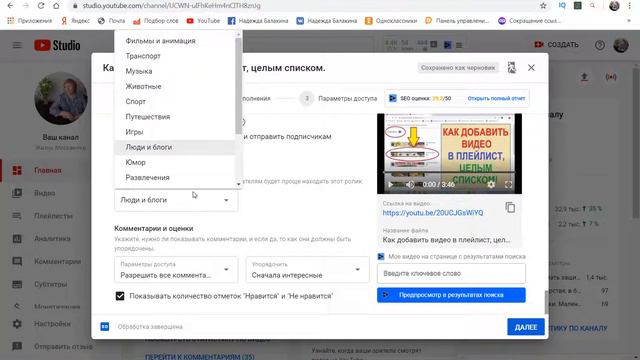
Task: Open the hamburger menu in Studio
Action: pos(17,45)
